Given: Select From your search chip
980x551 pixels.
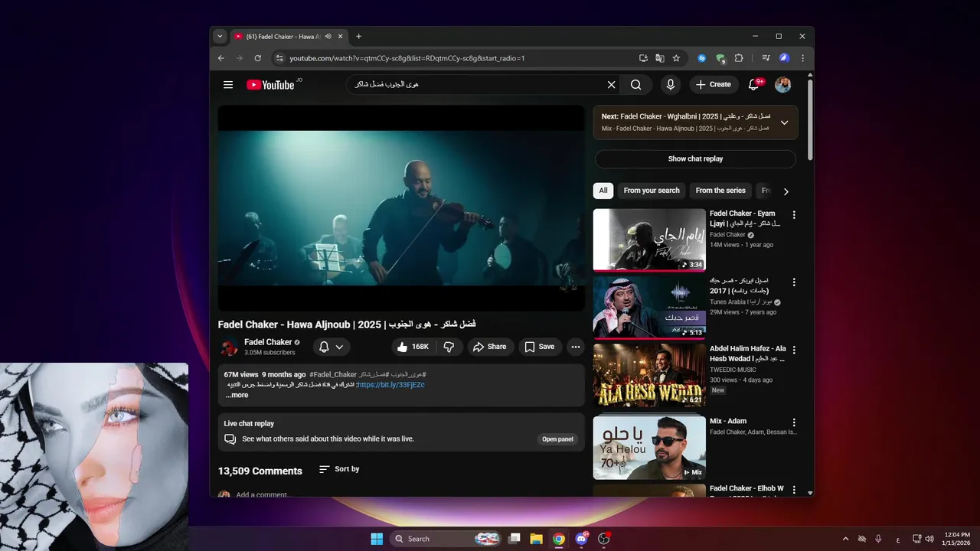Looking at the screenshot, I should [652, 191].
